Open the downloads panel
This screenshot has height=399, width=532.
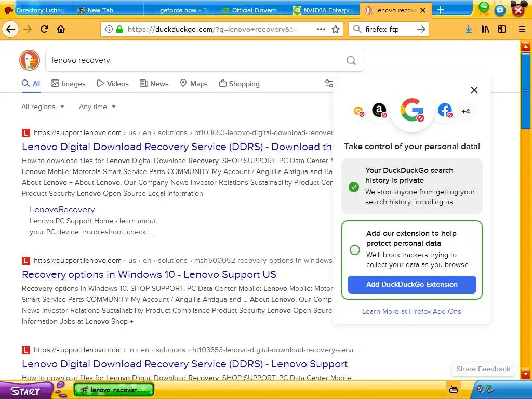(469, 29)
